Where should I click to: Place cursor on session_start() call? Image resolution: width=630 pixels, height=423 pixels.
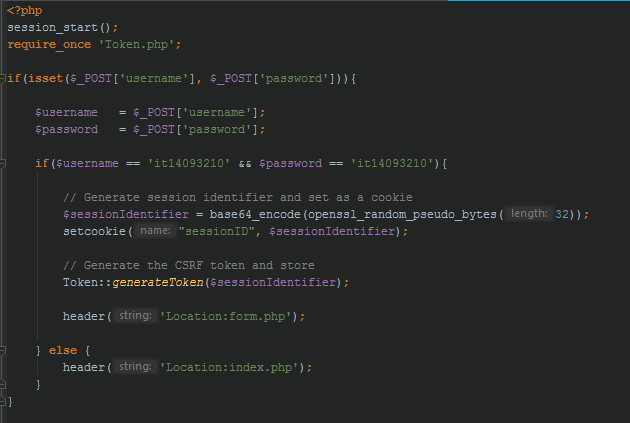pyautogui.click(x=59, y=27)
